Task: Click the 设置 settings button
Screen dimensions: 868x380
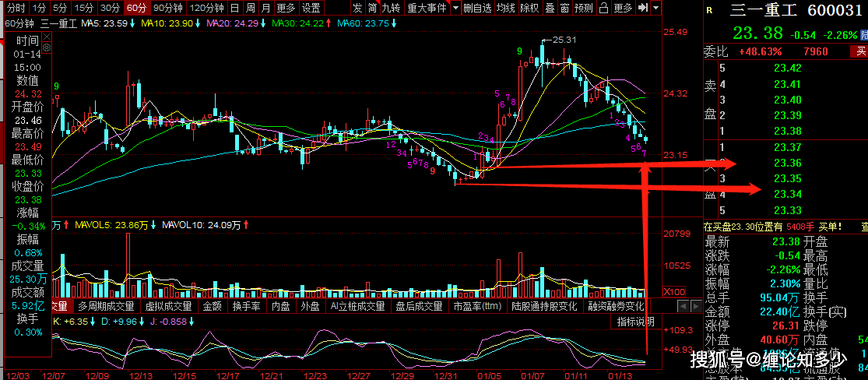Action: 311,8
